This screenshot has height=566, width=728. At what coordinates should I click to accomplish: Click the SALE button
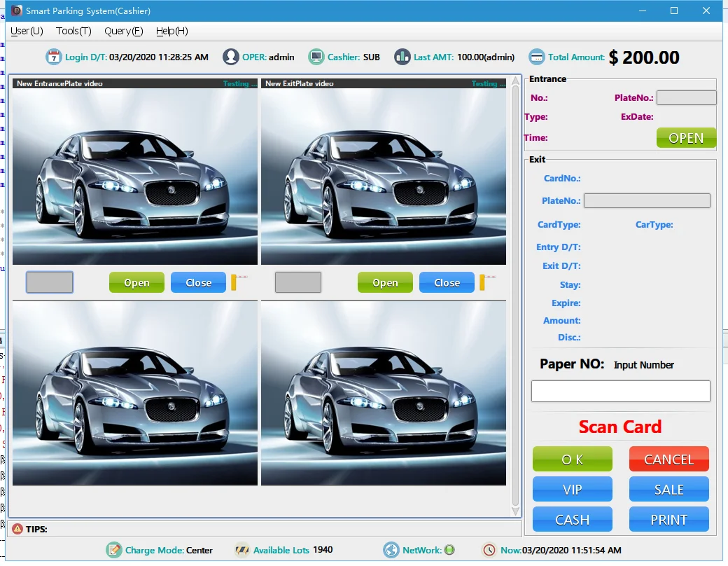click(668, 490)
